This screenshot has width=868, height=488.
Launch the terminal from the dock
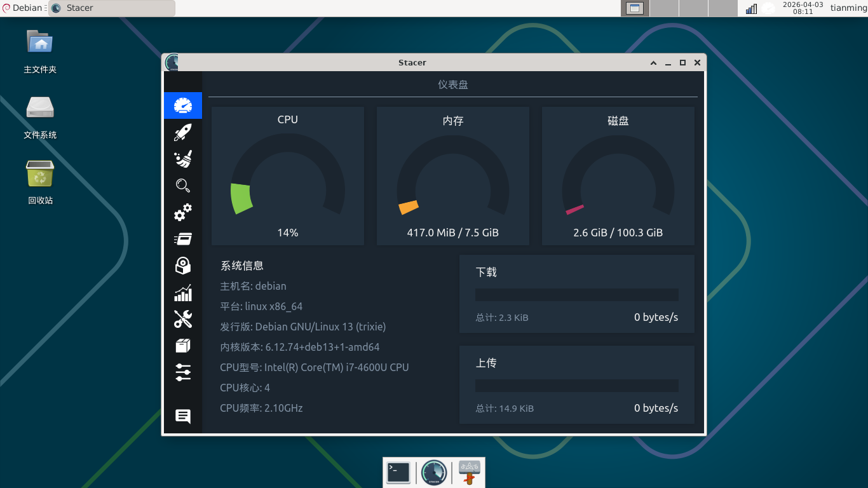click(398, 473)
